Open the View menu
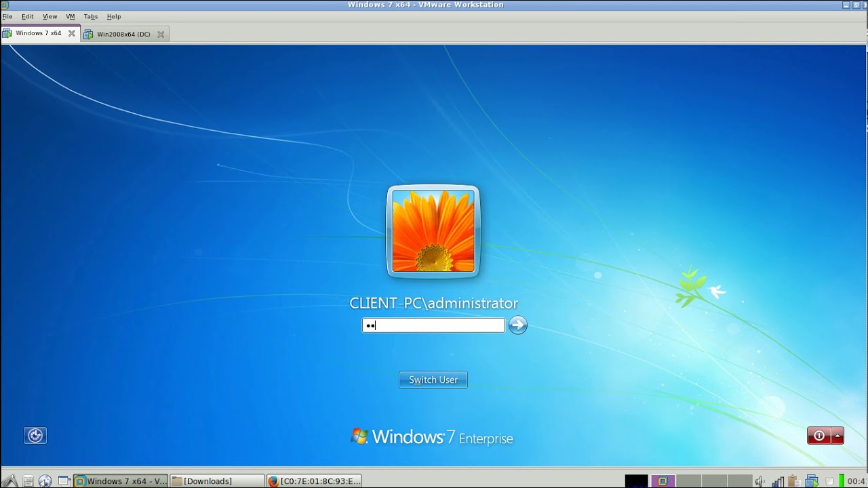 click(50, 16)
